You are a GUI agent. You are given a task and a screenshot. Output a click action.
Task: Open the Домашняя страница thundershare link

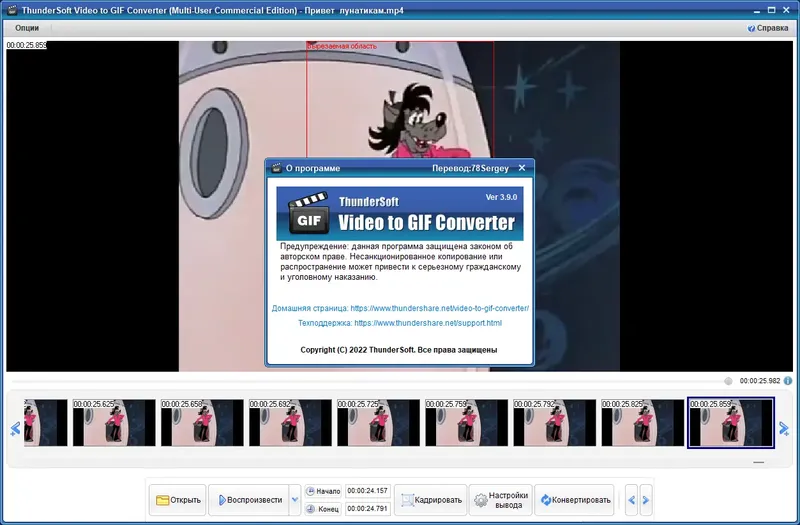(400, 308)
